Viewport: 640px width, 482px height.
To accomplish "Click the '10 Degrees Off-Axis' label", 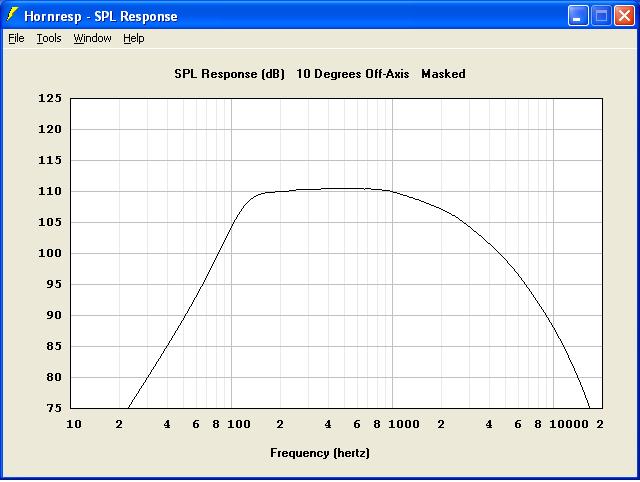I will tap(353, 74).
